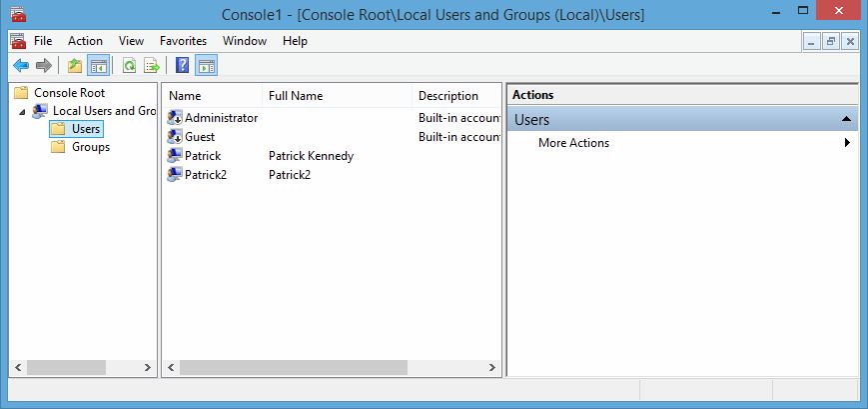
Task: Toggle the Show/Hide Action Pane button
Action: (207, 66)
